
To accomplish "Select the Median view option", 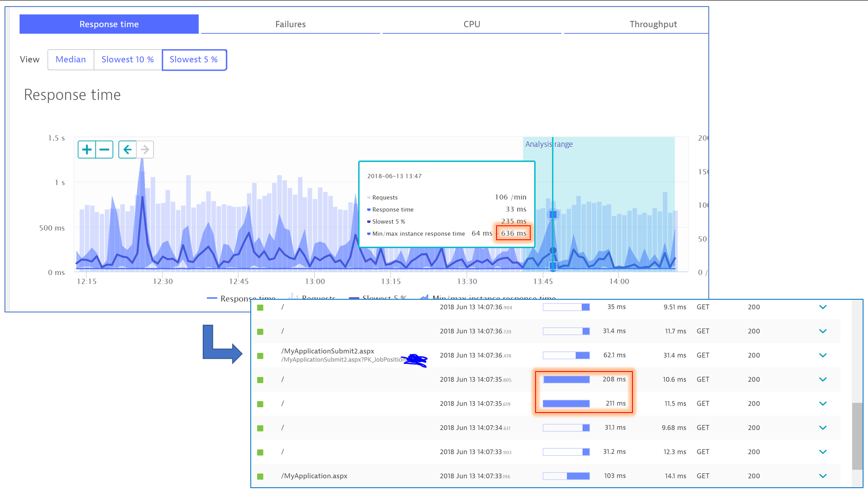I will [x=71, y=60].
